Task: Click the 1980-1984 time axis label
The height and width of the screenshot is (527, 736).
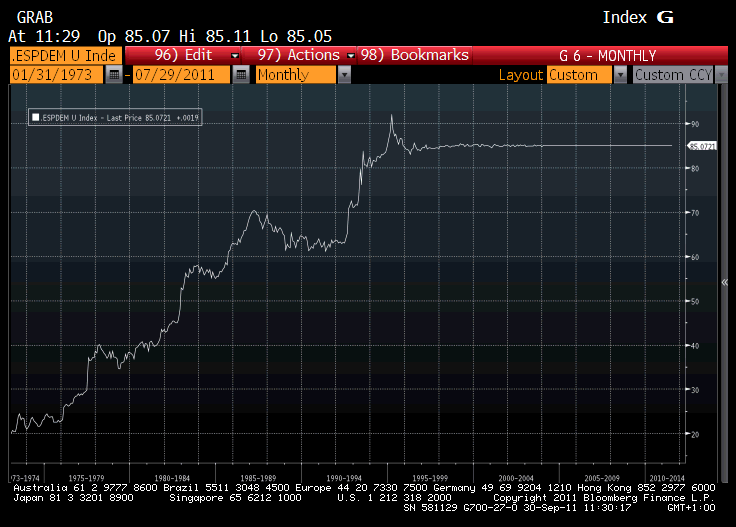Action: (172, 478)
